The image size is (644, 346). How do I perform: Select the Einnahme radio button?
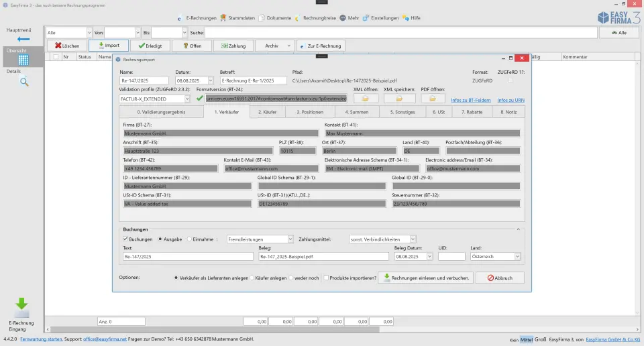[x=189, y=239]
